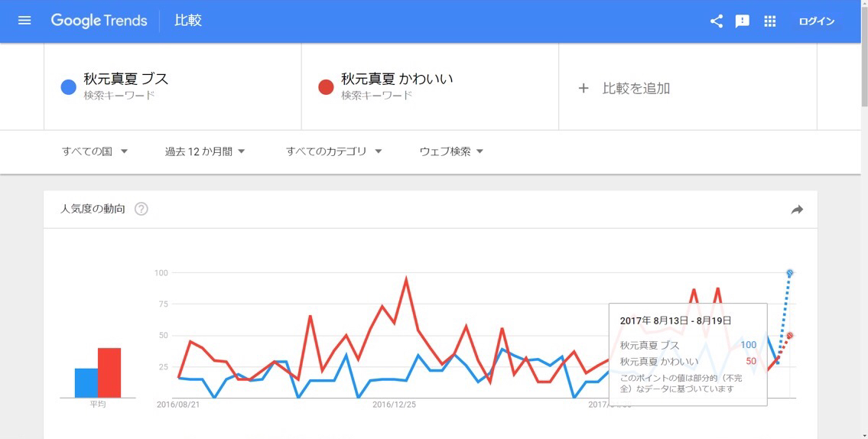Expand the すべての国 country dropdown
The image size is (868, 439).
95,151
